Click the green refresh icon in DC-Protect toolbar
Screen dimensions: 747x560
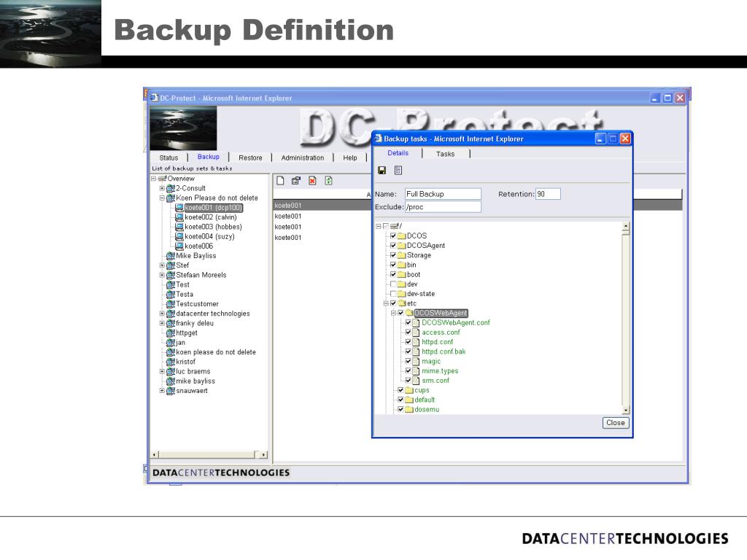pos(329,181)
